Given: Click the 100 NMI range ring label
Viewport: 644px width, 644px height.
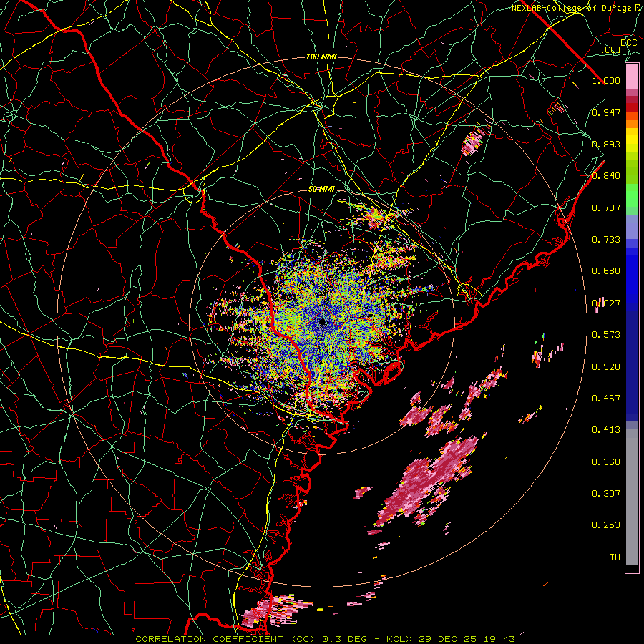Looking at the screenshot, I should click(x=321, y=57).
